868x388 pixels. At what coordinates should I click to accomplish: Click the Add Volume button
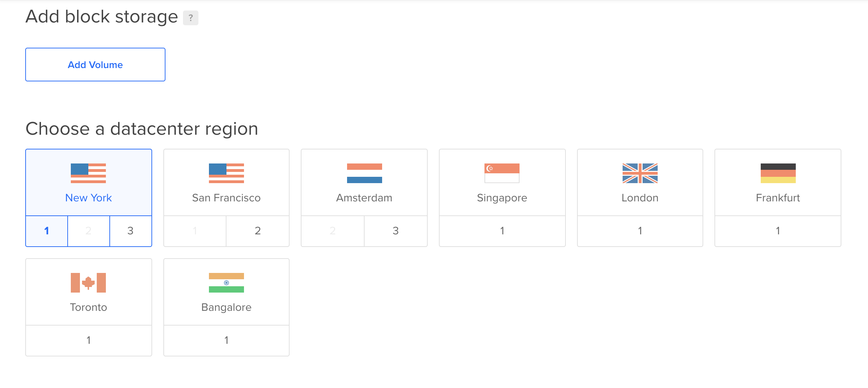(x=95, y=65)
